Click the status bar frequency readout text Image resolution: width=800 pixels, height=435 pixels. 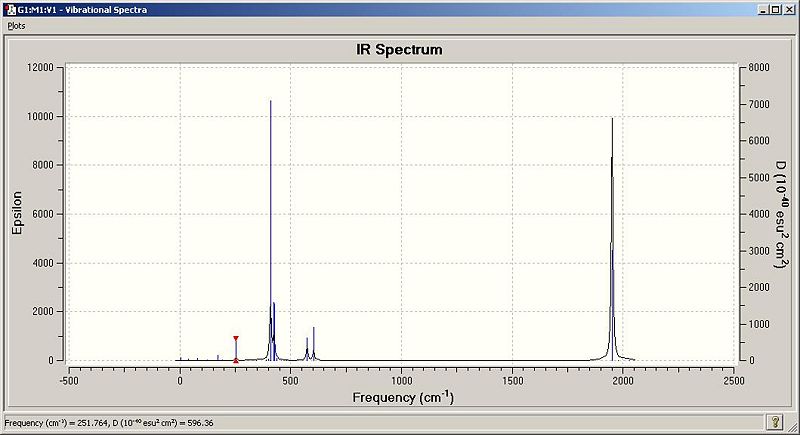click(109, 423)
